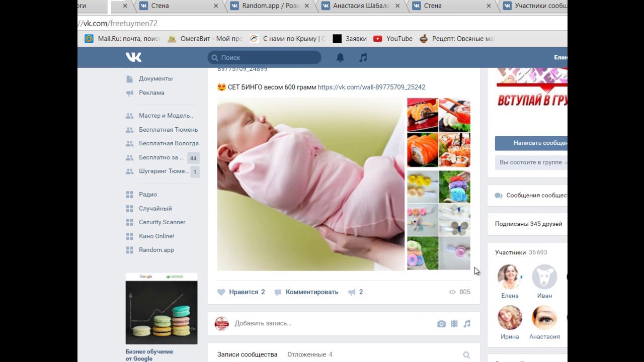
Task: Click Комментировать under the post
Action: point(306,292)
